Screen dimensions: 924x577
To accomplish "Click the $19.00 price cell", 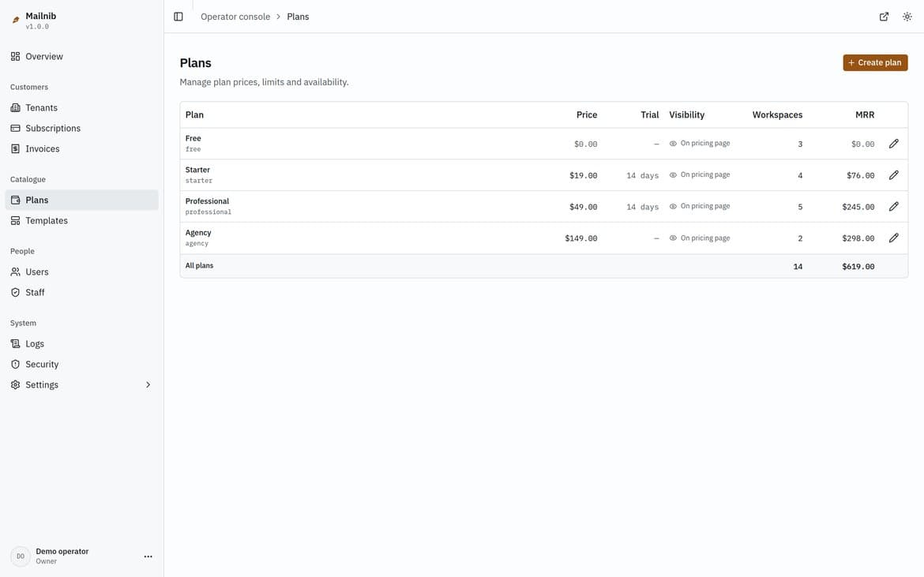I will [583, 175].
